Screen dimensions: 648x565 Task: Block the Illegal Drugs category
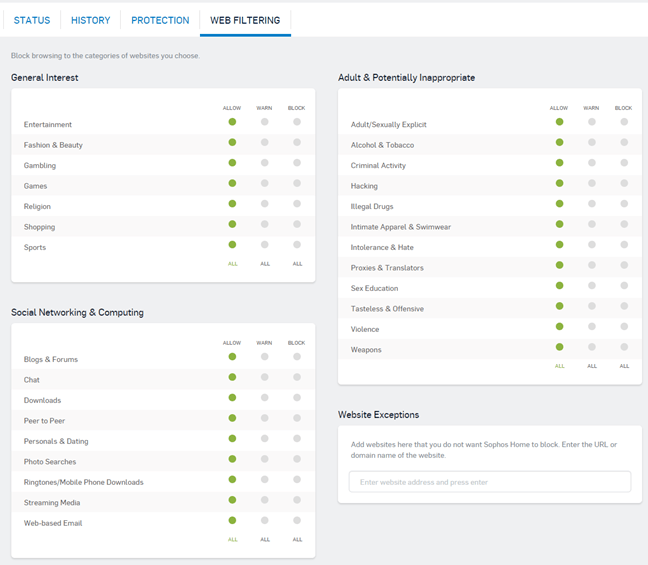point(624,204)
